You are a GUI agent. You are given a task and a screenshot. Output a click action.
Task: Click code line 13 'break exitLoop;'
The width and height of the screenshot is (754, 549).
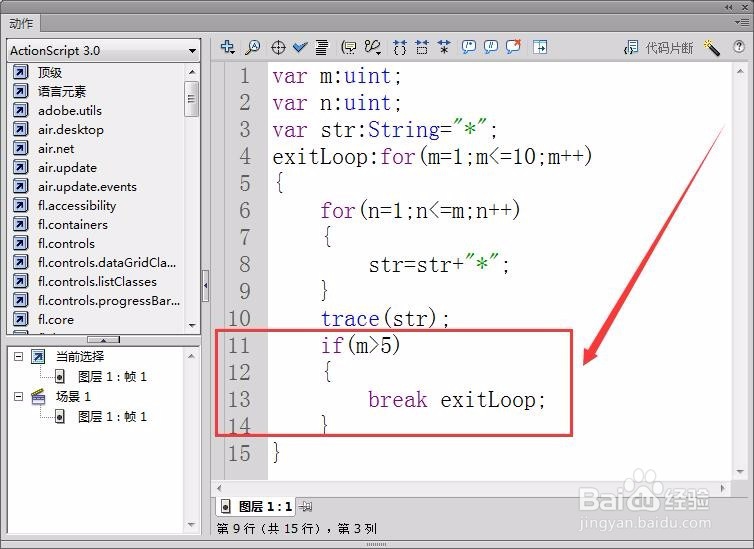click(457, 399)
